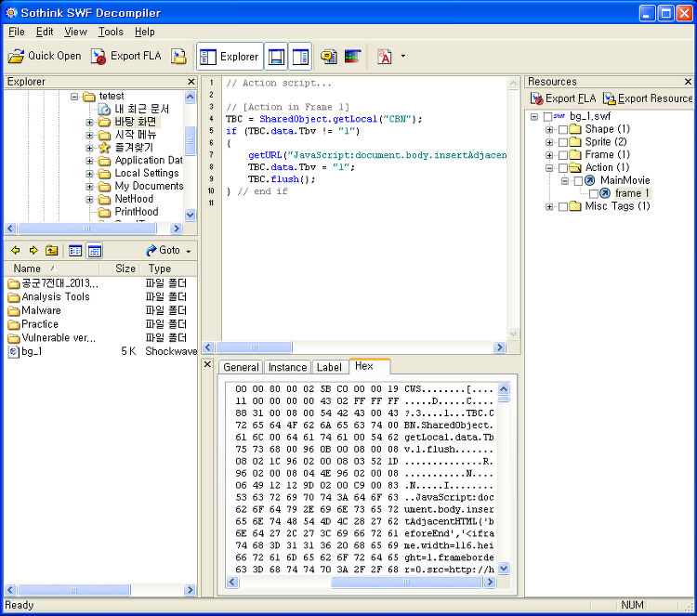Image resolution: width=697 pixels, height=616 pixels.
Task: Expand the My Documents folder
Action: point(89,187)
